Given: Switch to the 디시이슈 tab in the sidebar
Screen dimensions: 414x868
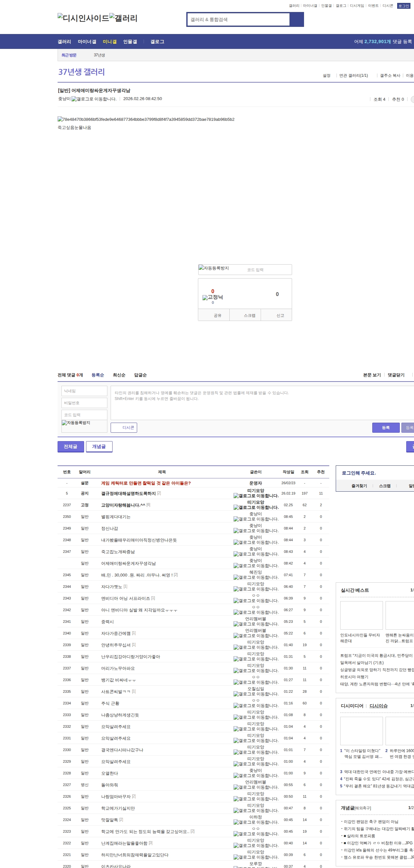Looking at the screenshot, I should 378,706.
